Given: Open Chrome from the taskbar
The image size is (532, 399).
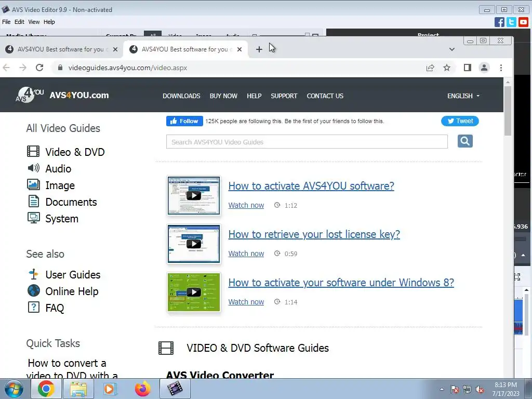Looking at the screenshot, I should [46, 389].
